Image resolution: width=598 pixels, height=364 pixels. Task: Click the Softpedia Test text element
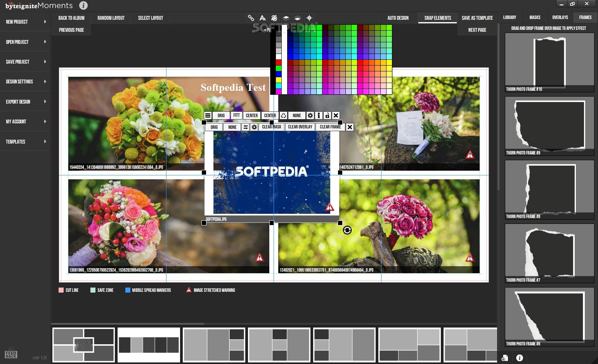(233, 88)
